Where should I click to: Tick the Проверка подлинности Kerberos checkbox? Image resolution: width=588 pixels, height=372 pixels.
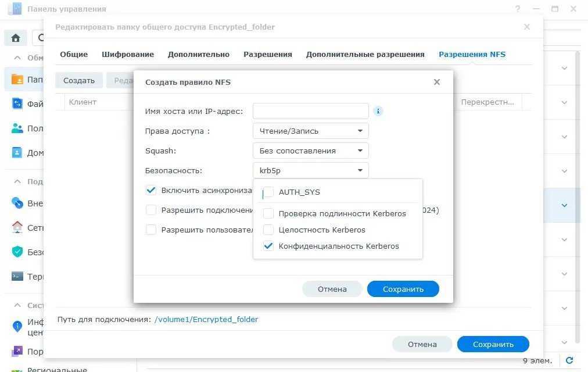268,214
